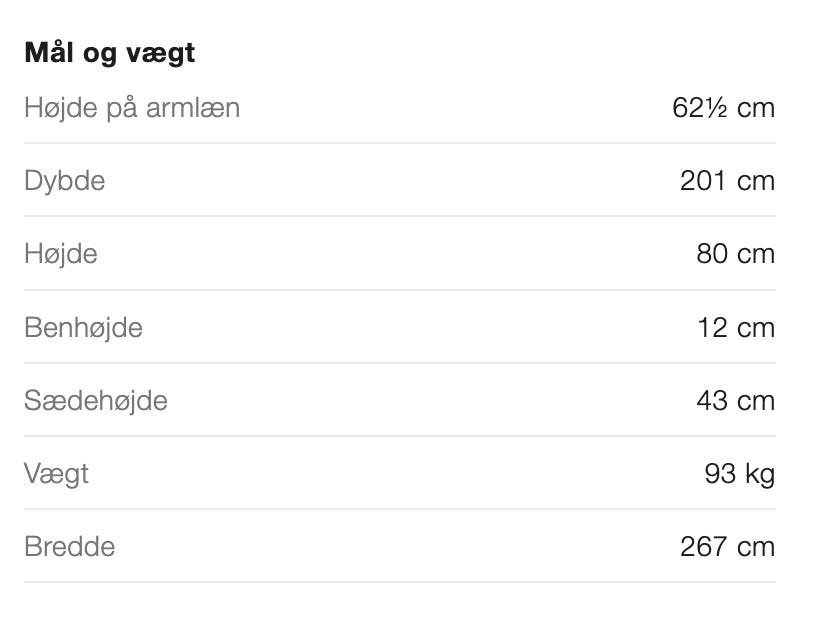Screen dimensions: 816x630
Task: Click the word 'armlæn' in first row
Action: pyautogui.click(x=193, y=108)
